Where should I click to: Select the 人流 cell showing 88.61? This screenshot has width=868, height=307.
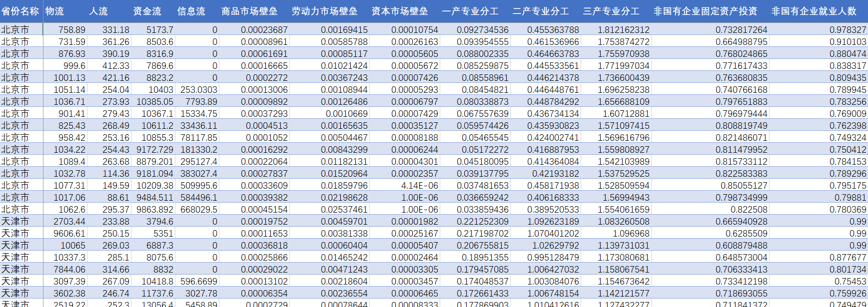point(118,198)
